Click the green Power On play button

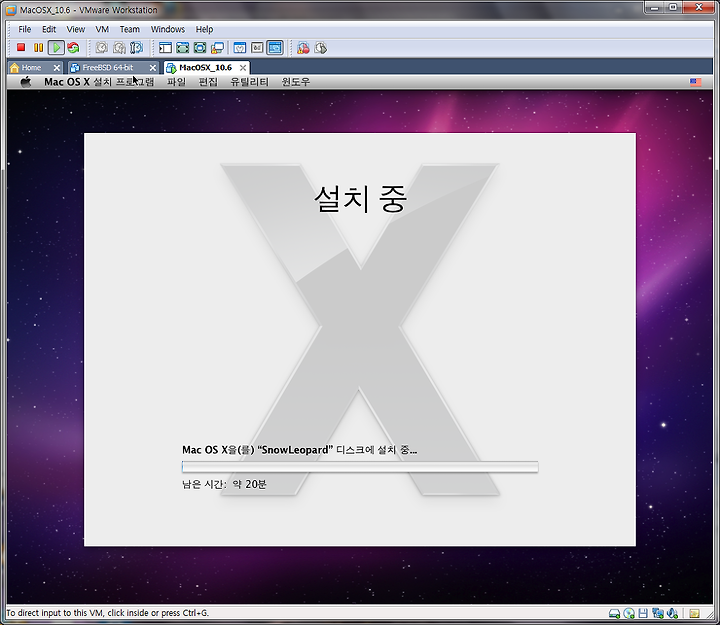click(56, 47)
